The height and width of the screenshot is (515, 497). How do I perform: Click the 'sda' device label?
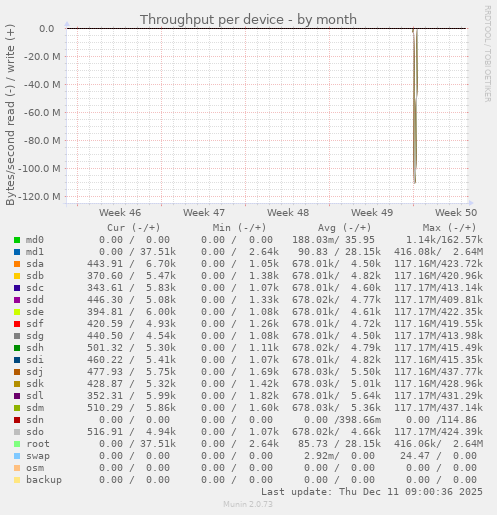35,264
